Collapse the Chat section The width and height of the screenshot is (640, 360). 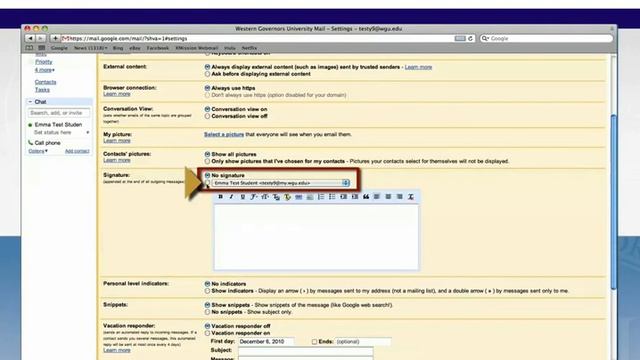[30, 102]
